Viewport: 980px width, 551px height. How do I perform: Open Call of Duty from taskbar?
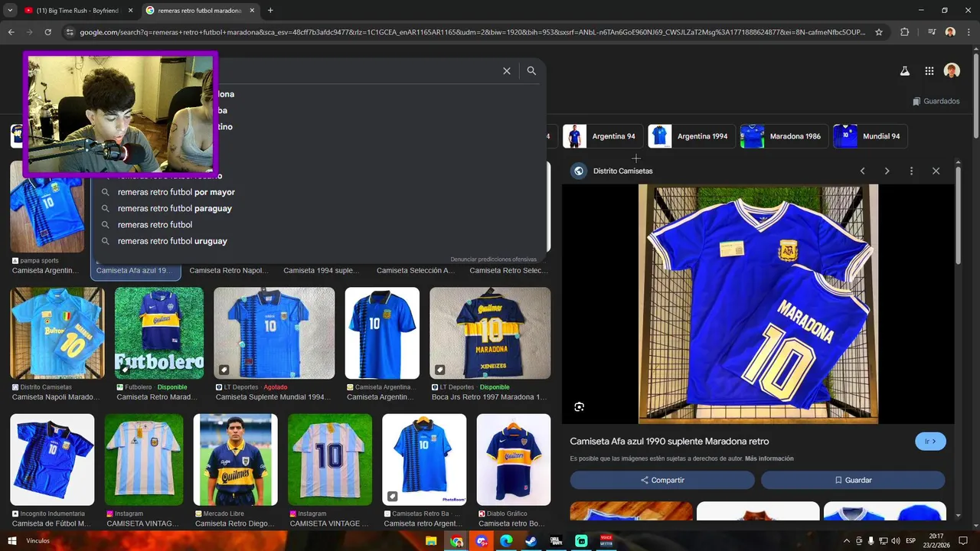coord(556,541)
